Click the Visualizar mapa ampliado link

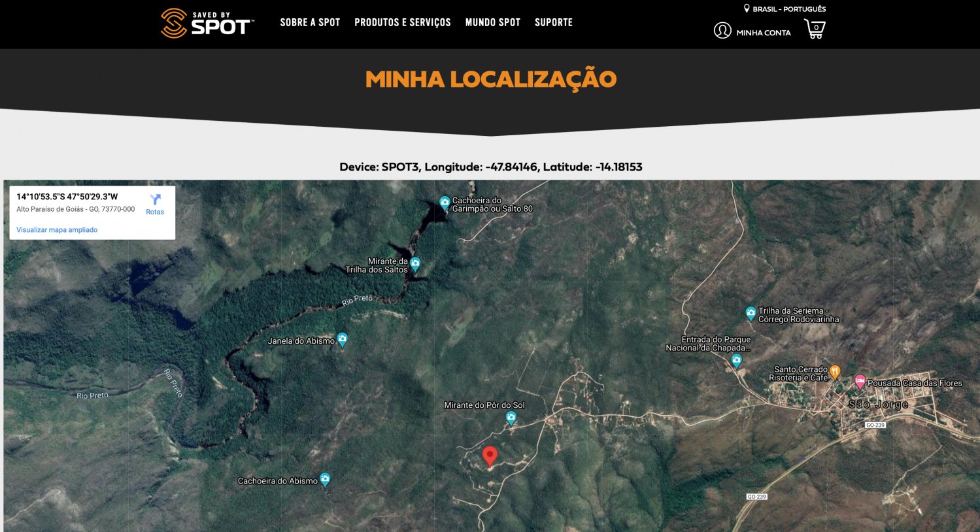pyautogui.click(x=57, y=230)
